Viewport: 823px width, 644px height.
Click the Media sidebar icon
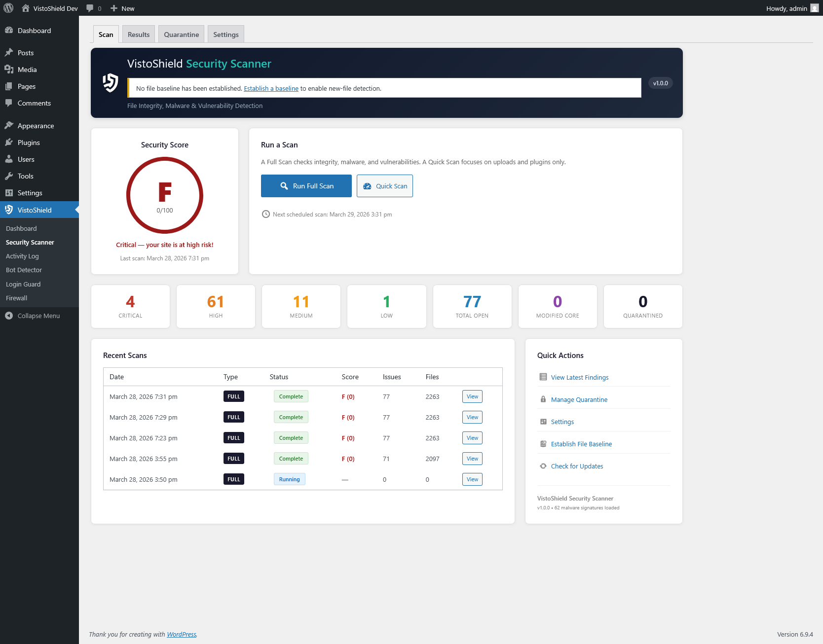pyautogui.click(x=9, y=70)
